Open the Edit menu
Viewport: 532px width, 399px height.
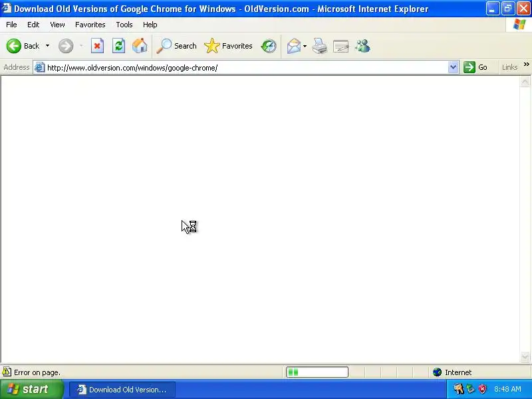pyautogui.click(x=33, y=25)
